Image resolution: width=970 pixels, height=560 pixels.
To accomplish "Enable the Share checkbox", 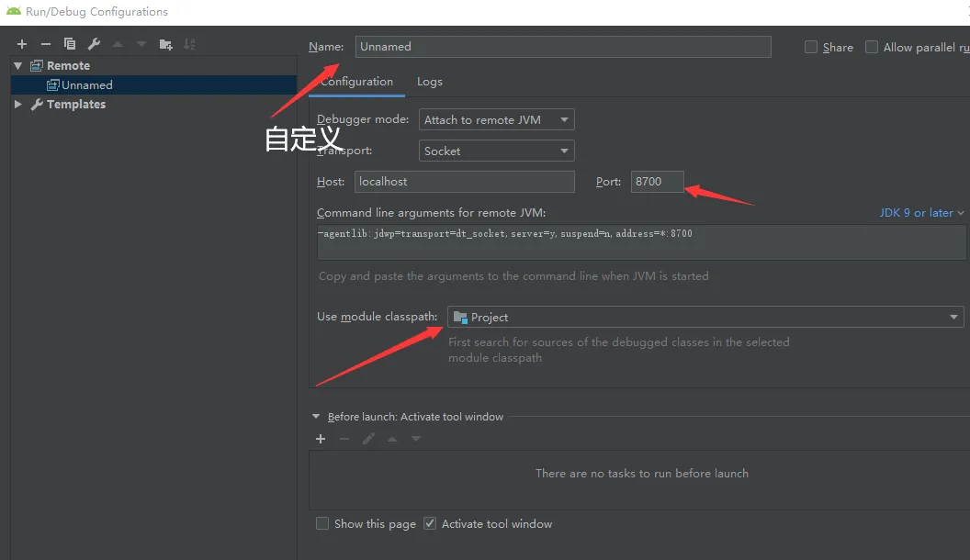I will 811,48.
